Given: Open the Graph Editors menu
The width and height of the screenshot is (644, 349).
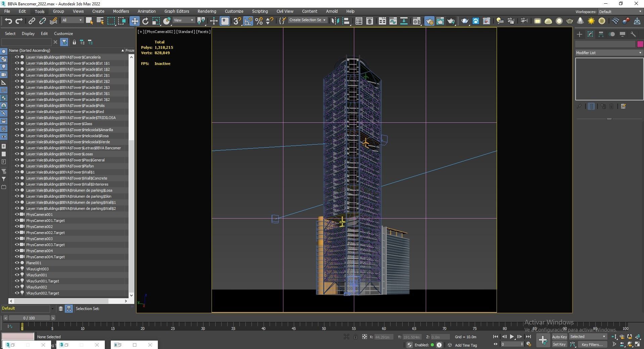Looking at the screenshot, I should click(x=177, y=11).
